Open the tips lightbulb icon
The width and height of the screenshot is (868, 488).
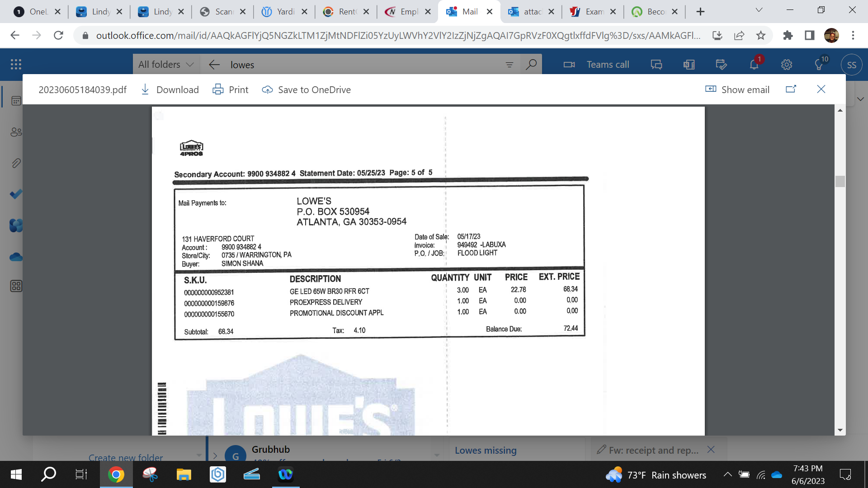click(x=819, y=65)
